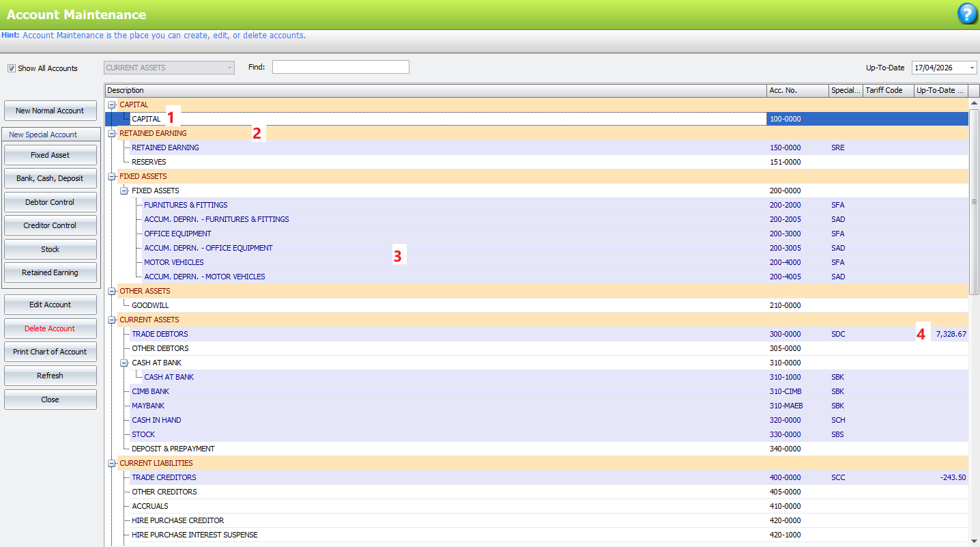Image resolution: width=980 pixels, height=547 pixels.
Task: Toggle the Show All Accounts checkbox
Action: [x=12, y=68]
